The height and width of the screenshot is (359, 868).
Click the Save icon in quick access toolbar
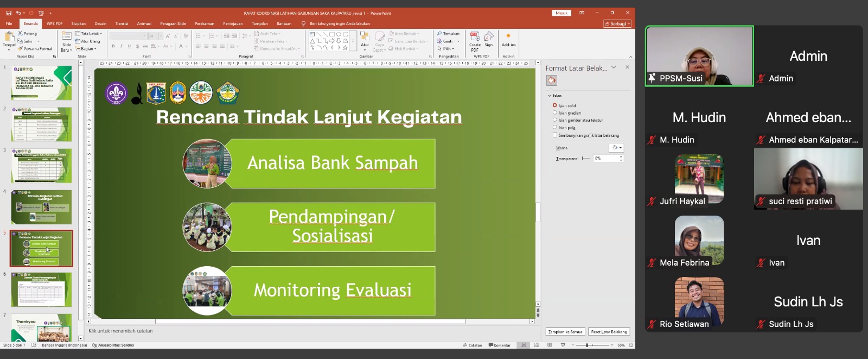[9, 13]
